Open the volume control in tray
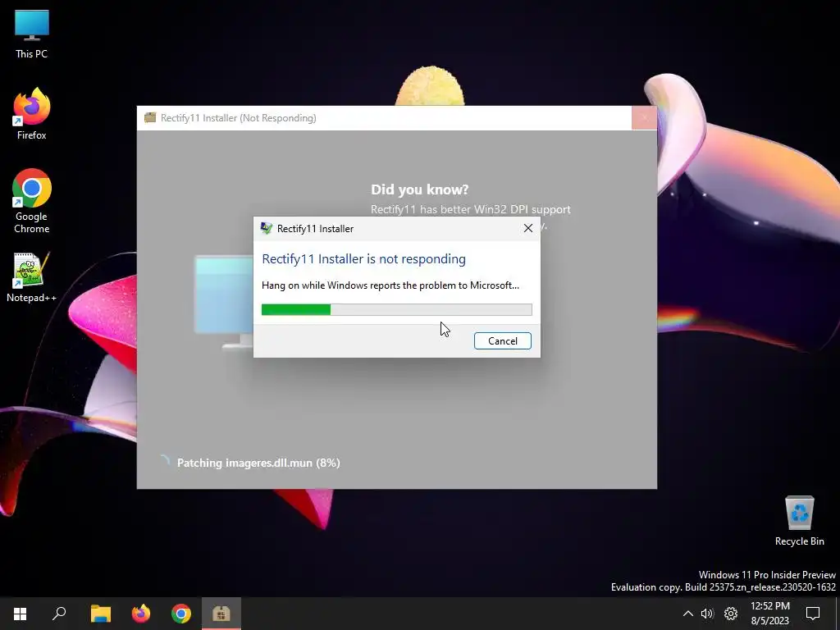The width and height of the screenshot is (840, 630). [x=707, y=614]
